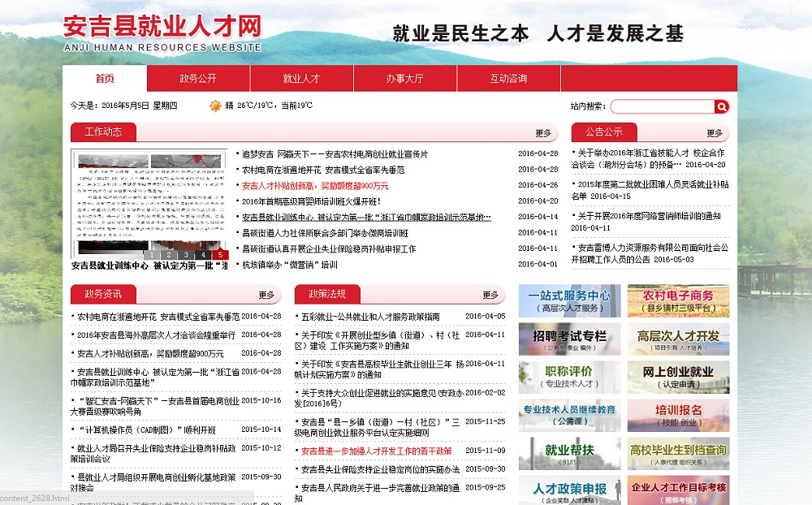
Task: Select slideshow page 1 indicator
Action: coord(152,254)
